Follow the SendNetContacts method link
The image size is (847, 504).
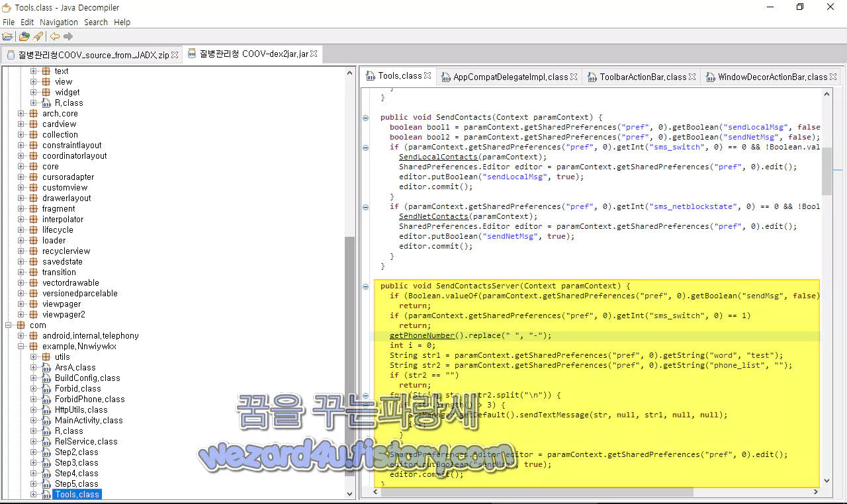433,217
